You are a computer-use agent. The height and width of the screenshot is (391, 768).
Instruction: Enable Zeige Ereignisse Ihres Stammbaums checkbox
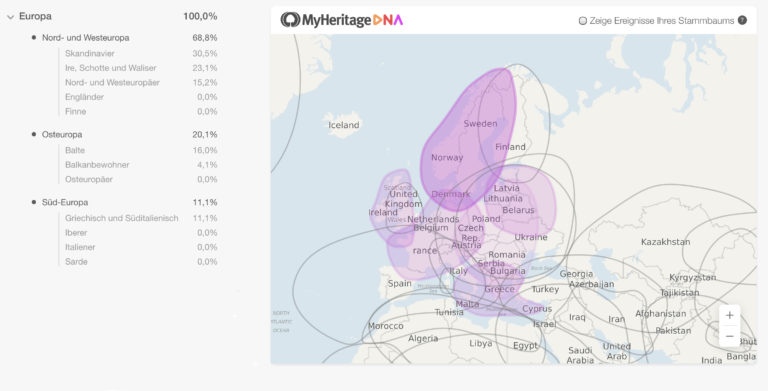tap(583, 21)
